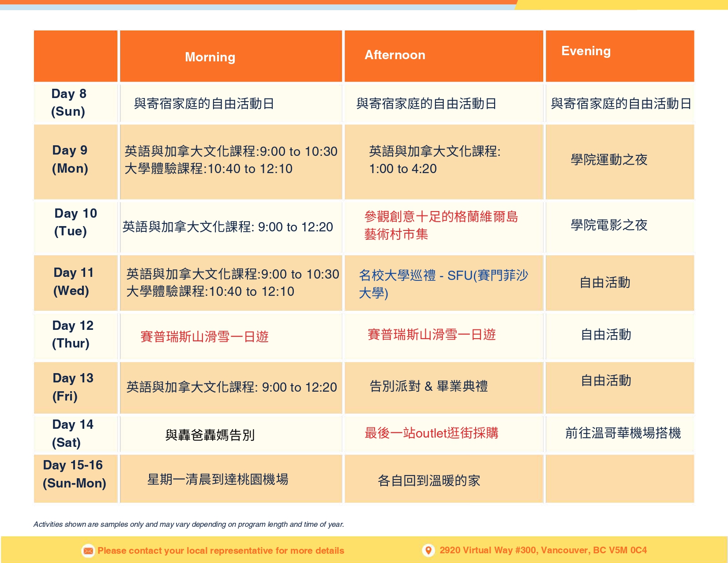
Task: Click the location pin icon in the footer
Action: (x=428, y=550)
